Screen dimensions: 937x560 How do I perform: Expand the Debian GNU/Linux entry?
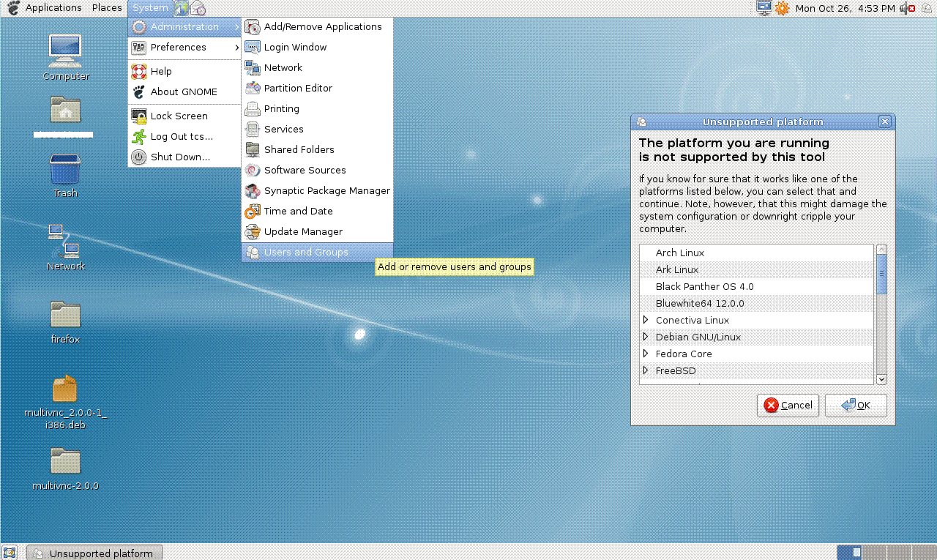(x=646, y=337)
